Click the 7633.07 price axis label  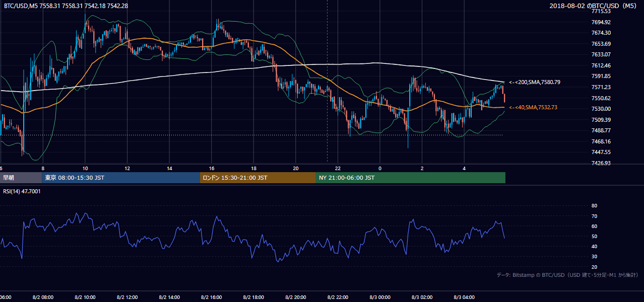601,54
